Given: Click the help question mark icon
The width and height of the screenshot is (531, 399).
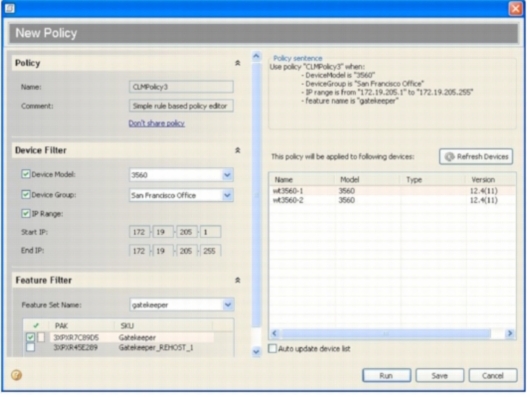Looking at the screenshot, I should pos(16,375).
